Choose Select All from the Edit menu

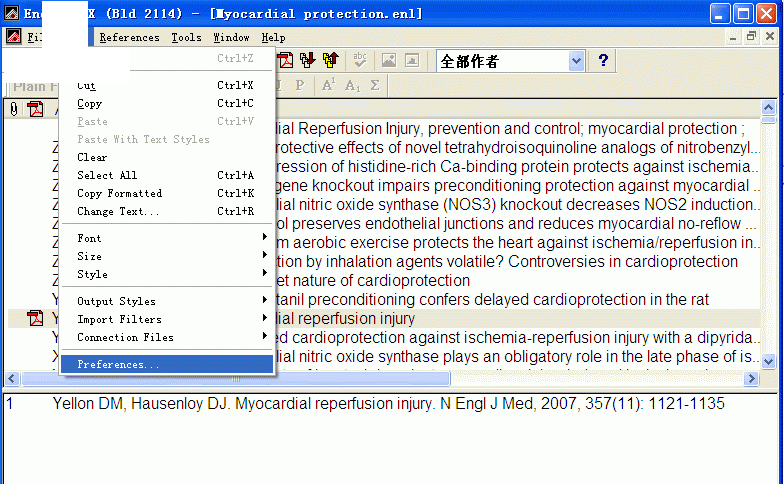pyautogui.click(x=166, y=175)
